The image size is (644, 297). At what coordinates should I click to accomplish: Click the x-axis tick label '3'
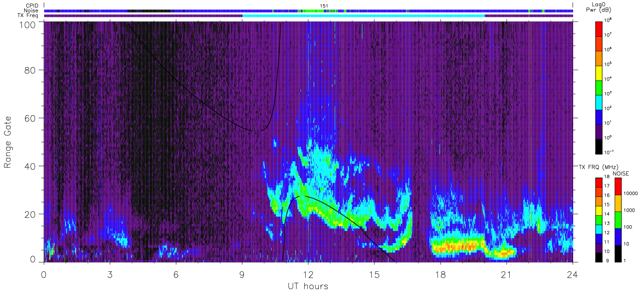pyautogui.click(x=110, y=274)
